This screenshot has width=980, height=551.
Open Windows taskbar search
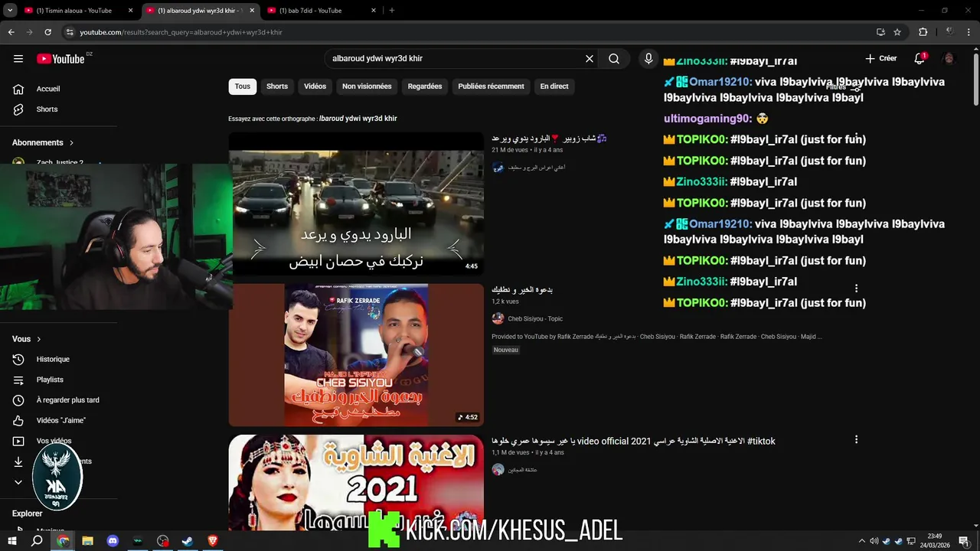click(37, 541)
